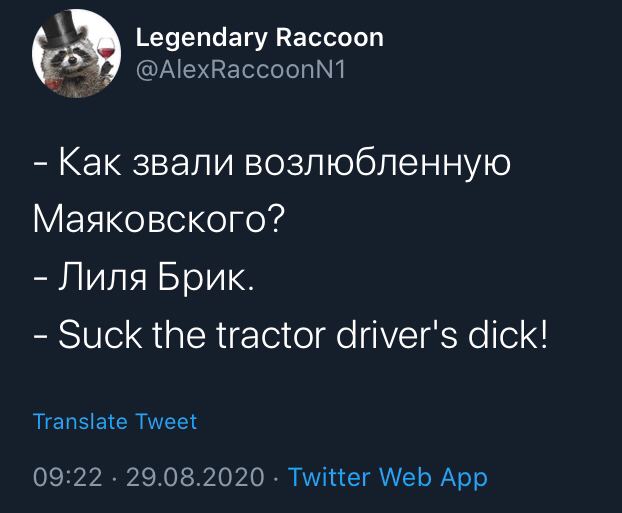This screenshot has width=622, height=513.
Task: Translate this tweet
Action: pyautogui.click(x=115, y=421)
